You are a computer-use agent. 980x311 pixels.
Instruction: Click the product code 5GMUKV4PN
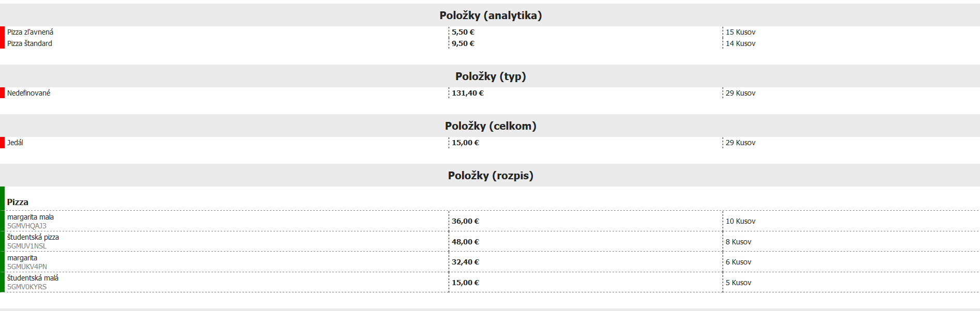pyautogui.click(x=27, y=267)
